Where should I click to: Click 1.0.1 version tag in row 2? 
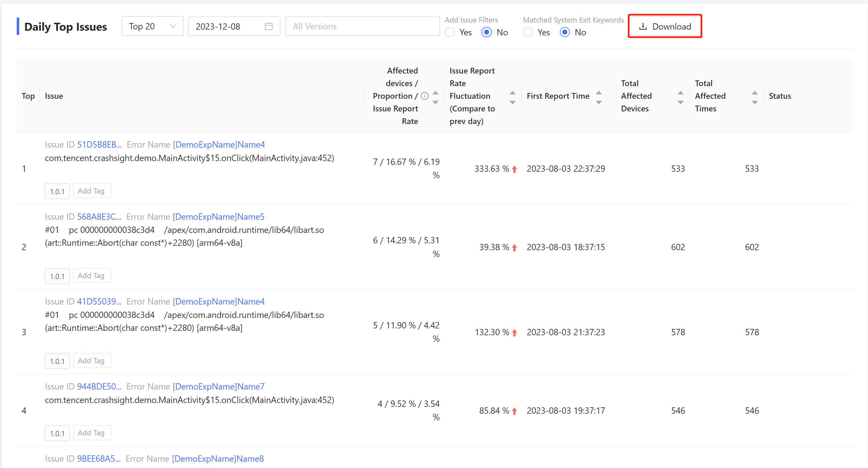pos(57,276)
